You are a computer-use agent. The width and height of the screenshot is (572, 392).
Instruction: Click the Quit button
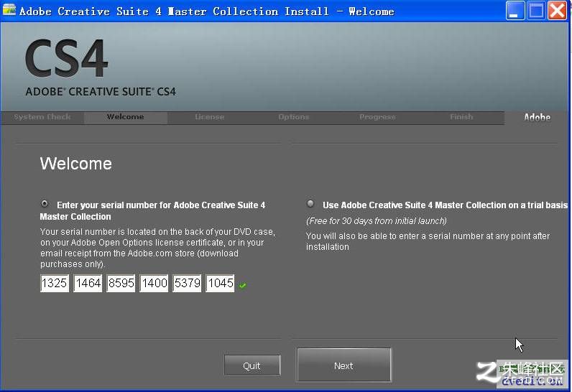252,365
